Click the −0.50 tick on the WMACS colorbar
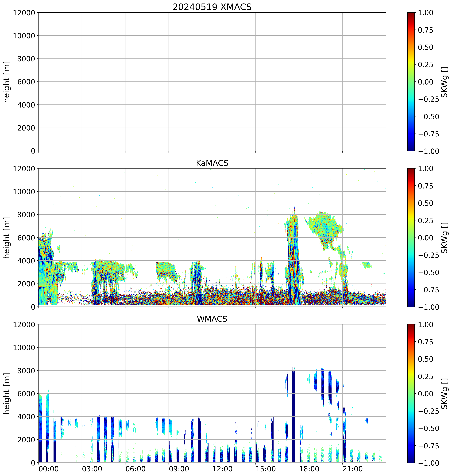This screenshot has height=476, width=452. [428, 428]
